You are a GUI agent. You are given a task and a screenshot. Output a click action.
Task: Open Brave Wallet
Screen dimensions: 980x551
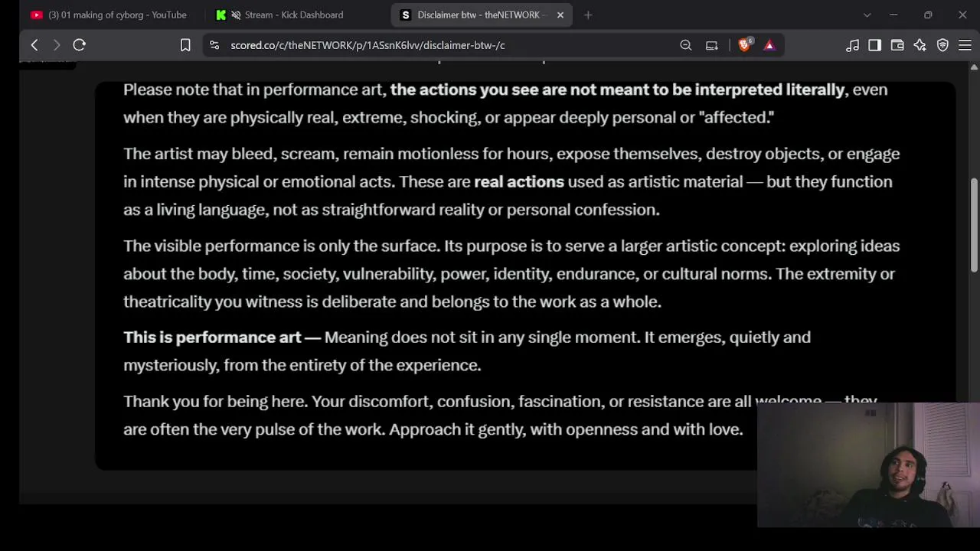click(897, 45)
